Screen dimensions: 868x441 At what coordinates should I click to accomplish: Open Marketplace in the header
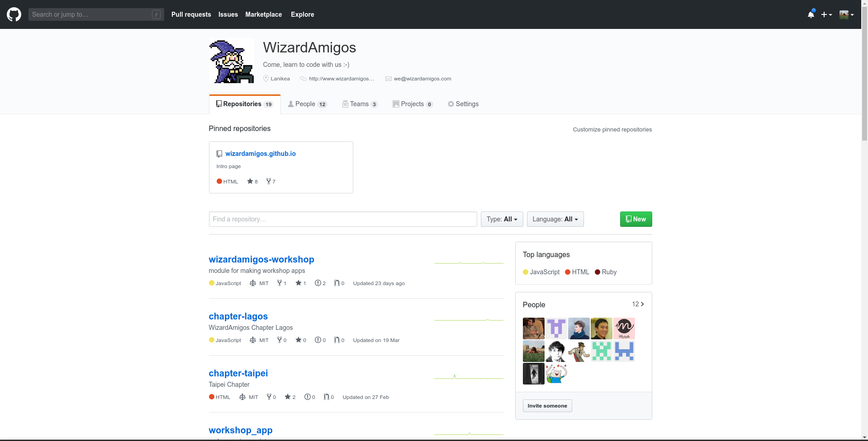click(x=264, y=14)
